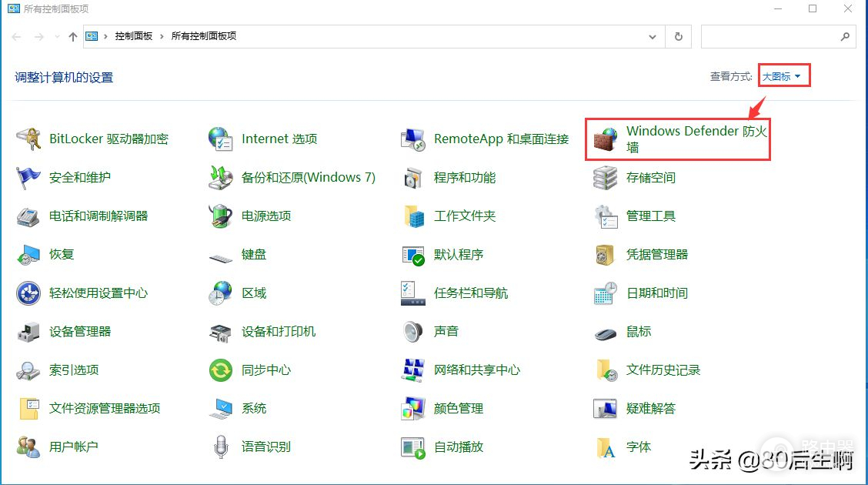Go up one level with up arrow
Screen dimensions: 868x485
(72, 36)
